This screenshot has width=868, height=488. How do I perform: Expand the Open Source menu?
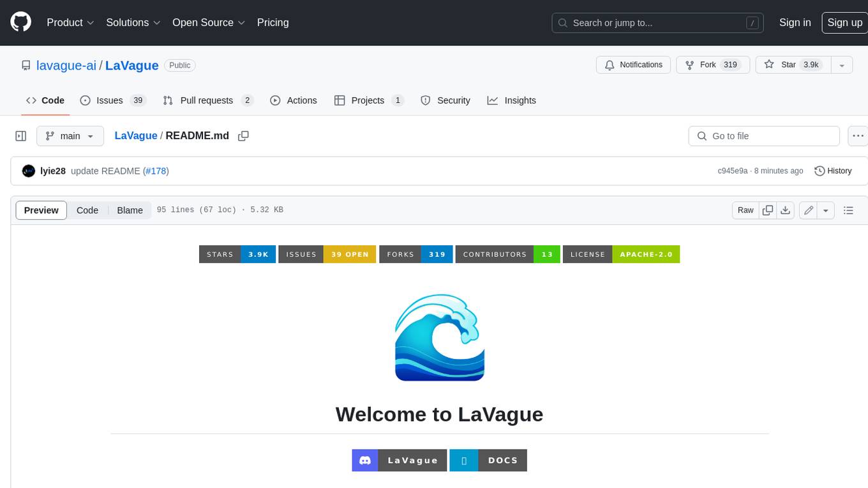coord(209,22)
